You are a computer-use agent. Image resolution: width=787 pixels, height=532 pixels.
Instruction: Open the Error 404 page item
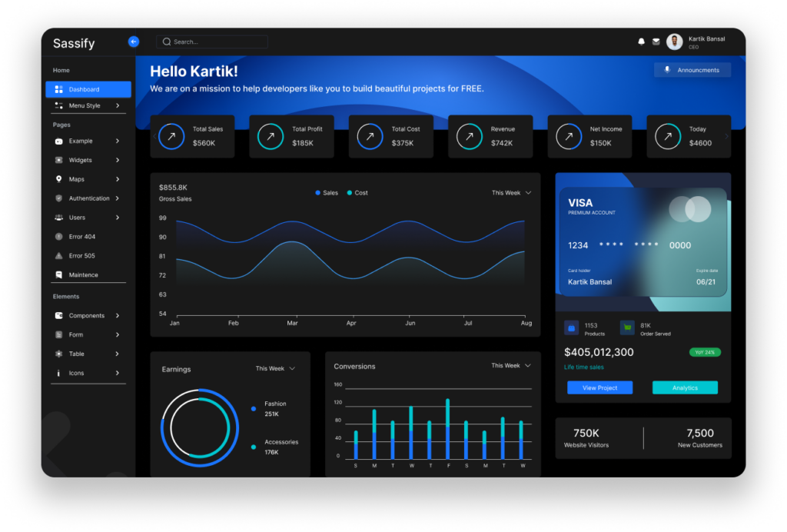click(81, 237)
